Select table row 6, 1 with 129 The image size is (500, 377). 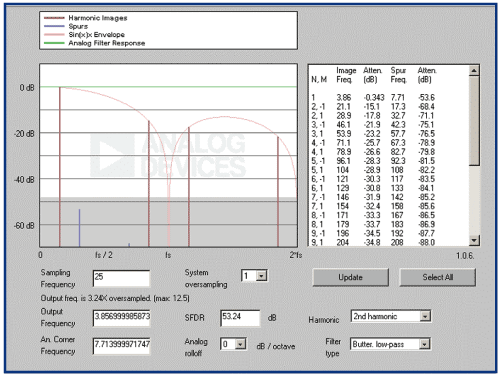coord(373,188)
